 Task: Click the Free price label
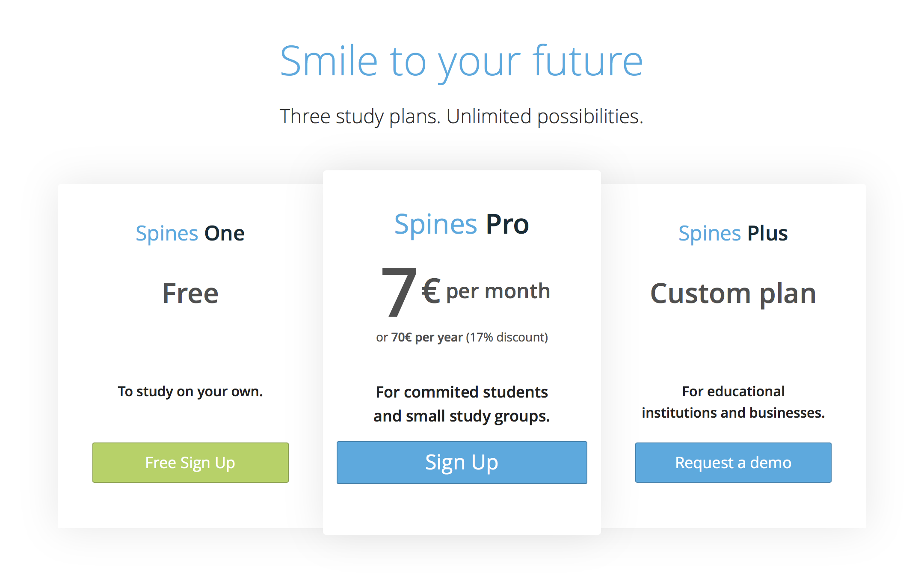pos(190,294)
